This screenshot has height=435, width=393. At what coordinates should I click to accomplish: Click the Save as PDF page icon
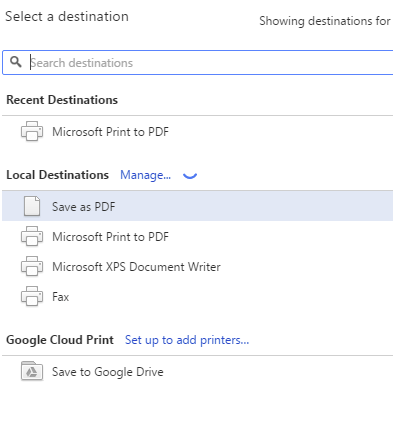coord(32,206)
